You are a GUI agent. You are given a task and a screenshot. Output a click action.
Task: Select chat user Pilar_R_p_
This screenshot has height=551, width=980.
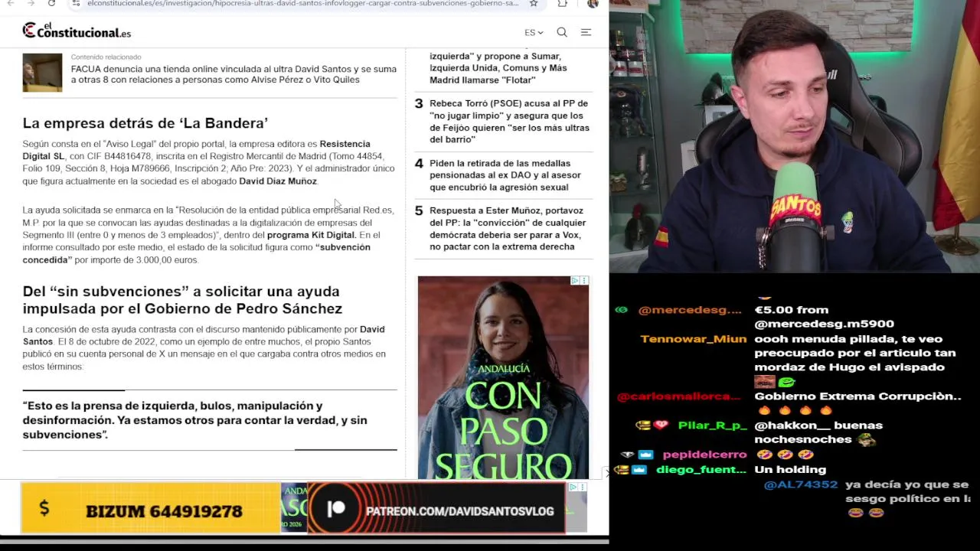click(x=712, y=425)
